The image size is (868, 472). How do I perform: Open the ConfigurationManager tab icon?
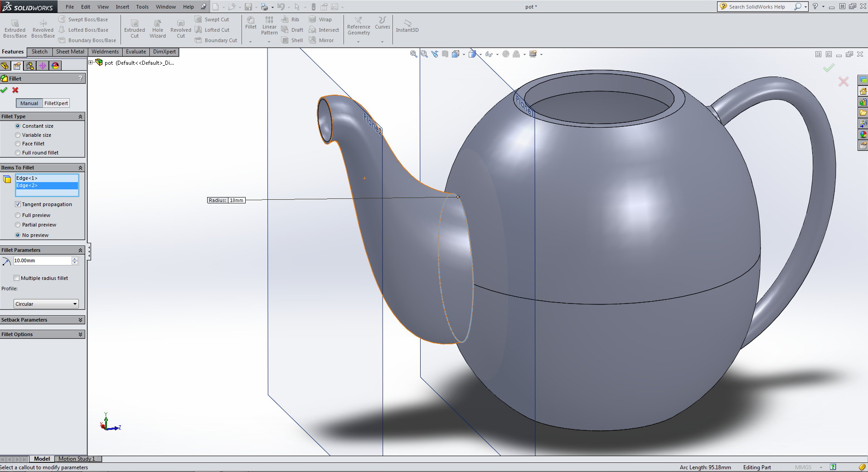(x=30, y=66)
